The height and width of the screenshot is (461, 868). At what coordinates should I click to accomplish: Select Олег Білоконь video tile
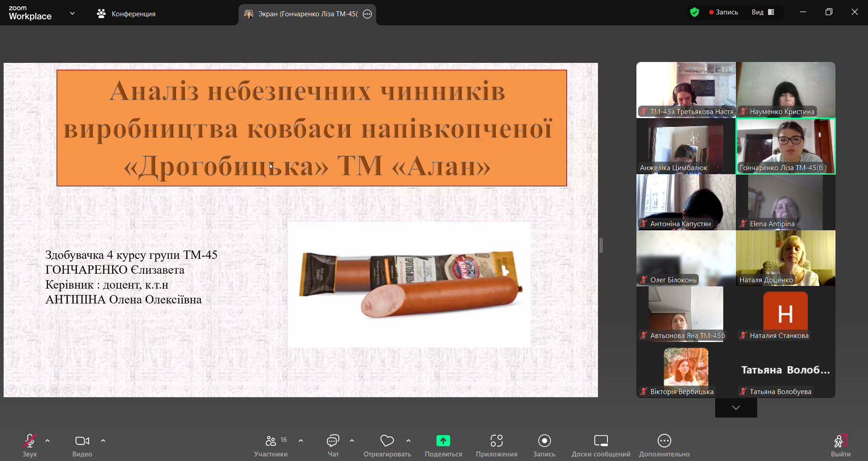click(686, 258)
